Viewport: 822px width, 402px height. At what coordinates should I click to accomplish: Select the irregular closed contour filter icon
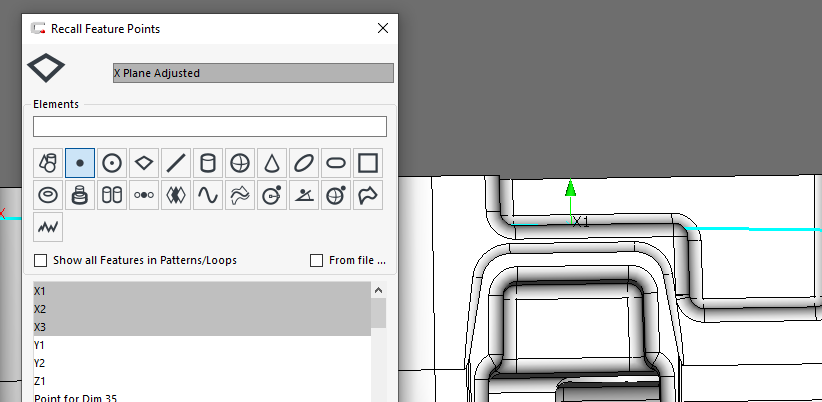(x=367, y=195)
